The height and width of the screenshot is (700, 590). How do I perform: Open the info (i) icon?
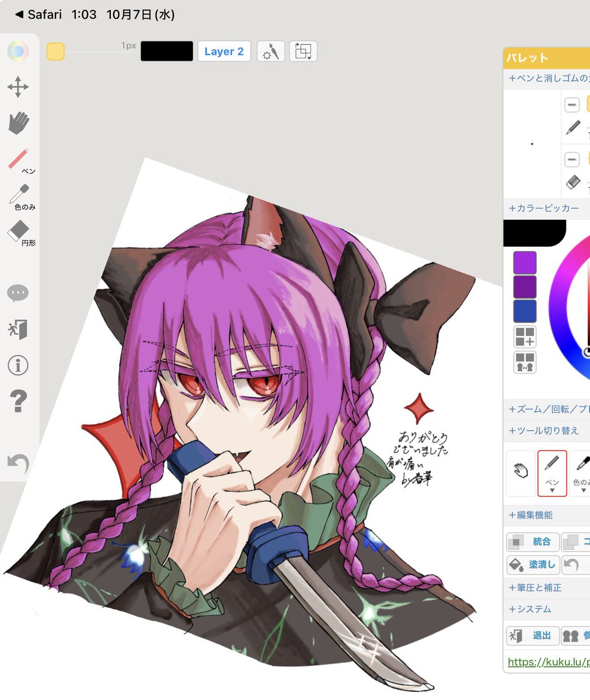[18, 365]
